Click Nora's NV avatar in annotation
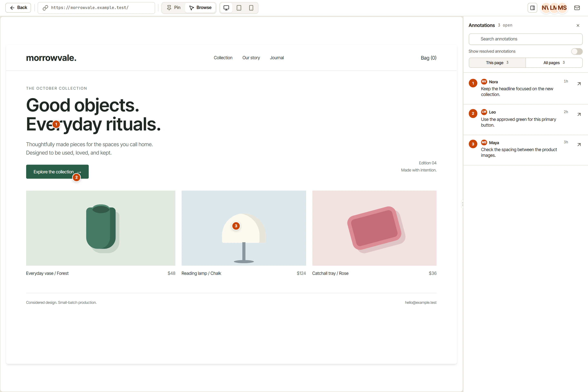Image resolution: width=588 pixels, height=392 pixels. pos(484,82)
